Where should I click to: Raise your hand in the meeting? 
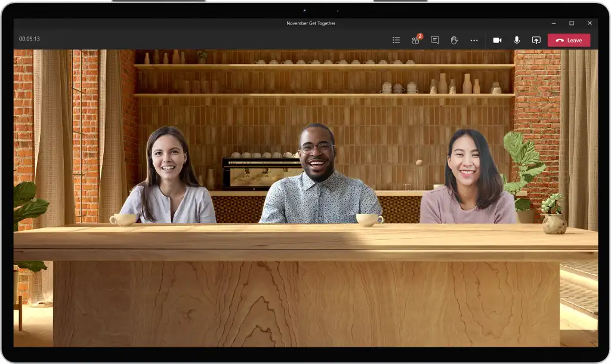(x=454, y=40)
